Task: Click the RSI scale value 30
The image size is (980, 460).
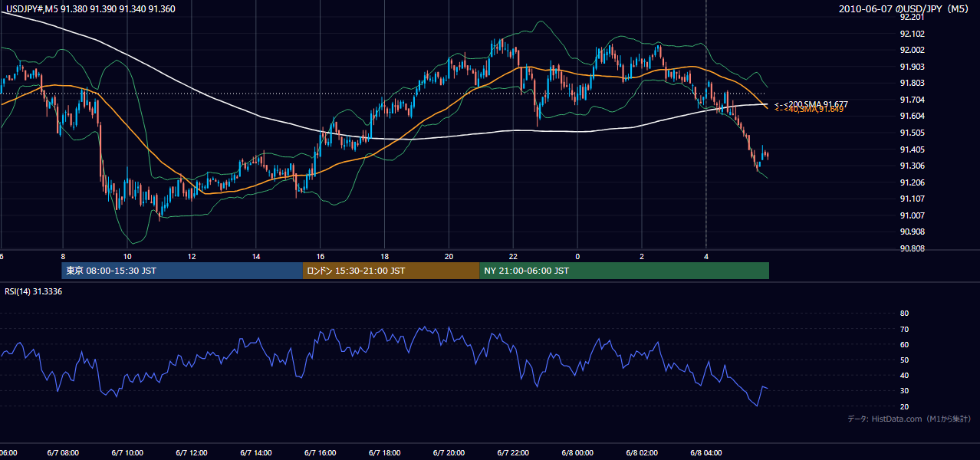Action: coord(904,391)
